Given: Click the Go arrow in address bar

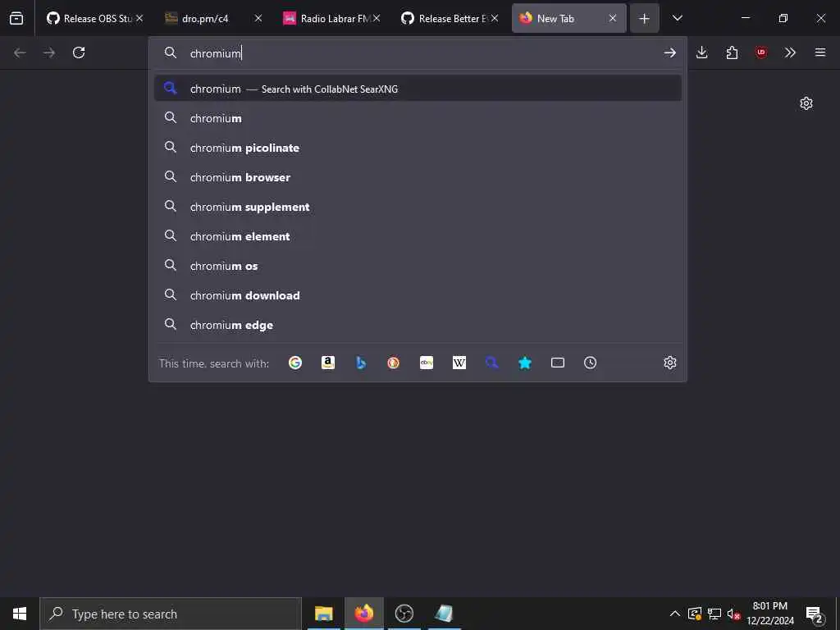Looking at the screenshot, I should pos(669,52).
